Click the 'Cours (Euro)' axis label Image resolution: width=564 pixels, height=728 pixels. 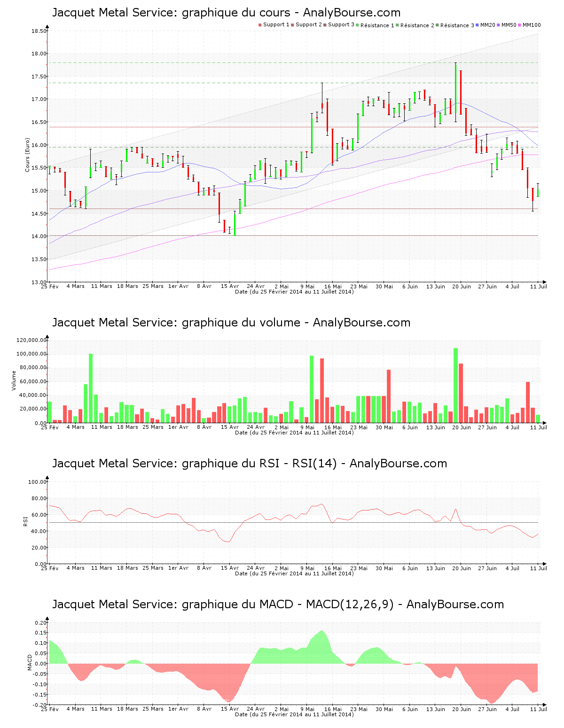tap(27, 155)
